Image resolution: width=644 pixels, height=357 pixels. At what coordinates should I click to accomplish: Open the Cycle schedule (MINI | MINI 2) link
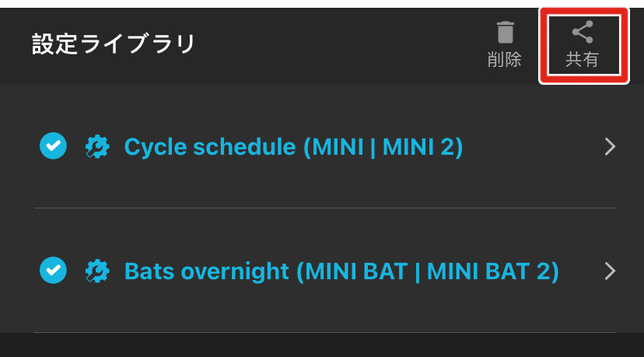coord(293,146)
